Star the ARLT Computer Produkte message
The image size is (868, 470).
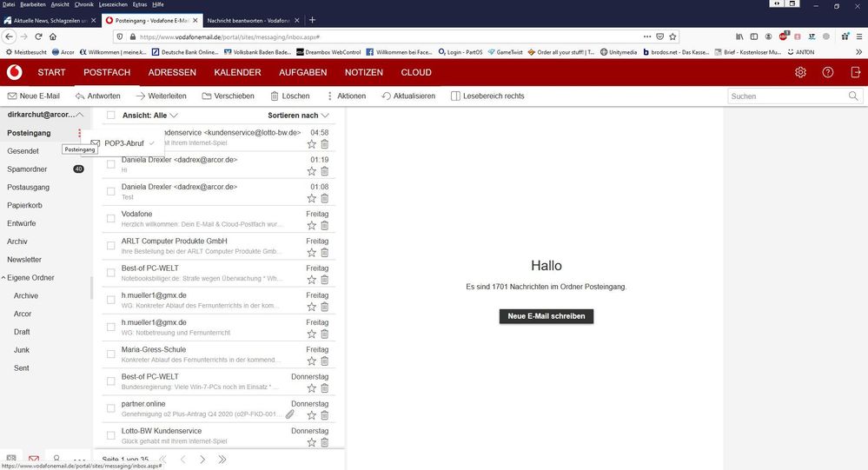pos(312,253)
